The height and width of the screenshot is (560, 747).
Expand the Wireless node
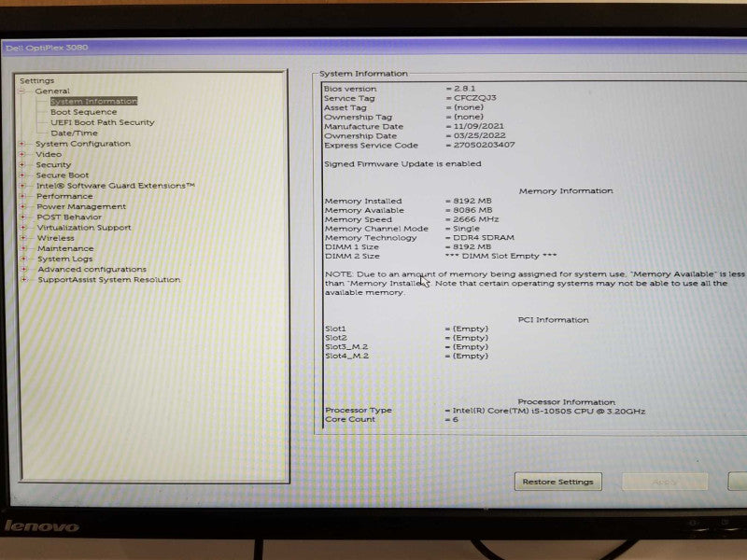pos(22,238)
